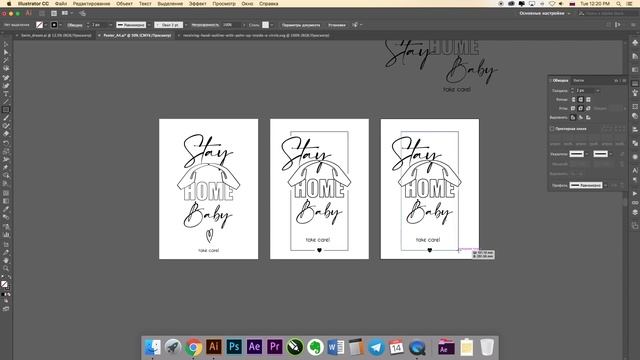Select the Artboard tool
This screenshot has height=360, width=640.
6,244
